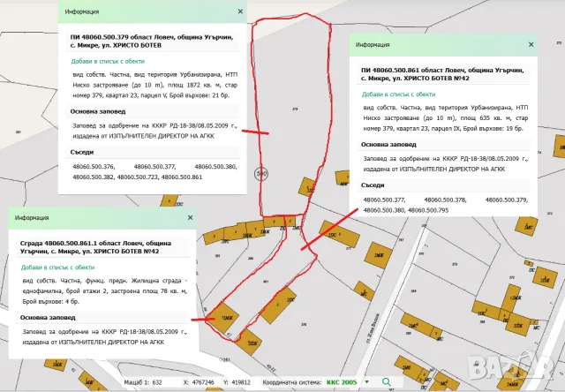Close the building 48060.500.861.1 information popup
Viewport: 565px width, 392px height.
pyautogui.click(x=191, y=217)
